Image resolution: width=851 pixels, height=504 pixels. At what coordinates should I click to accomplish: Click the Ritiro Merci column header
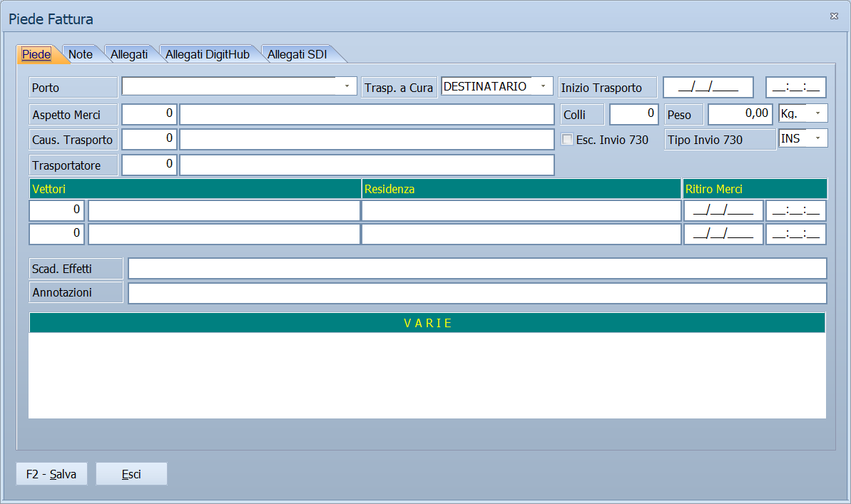click(755, 189)
